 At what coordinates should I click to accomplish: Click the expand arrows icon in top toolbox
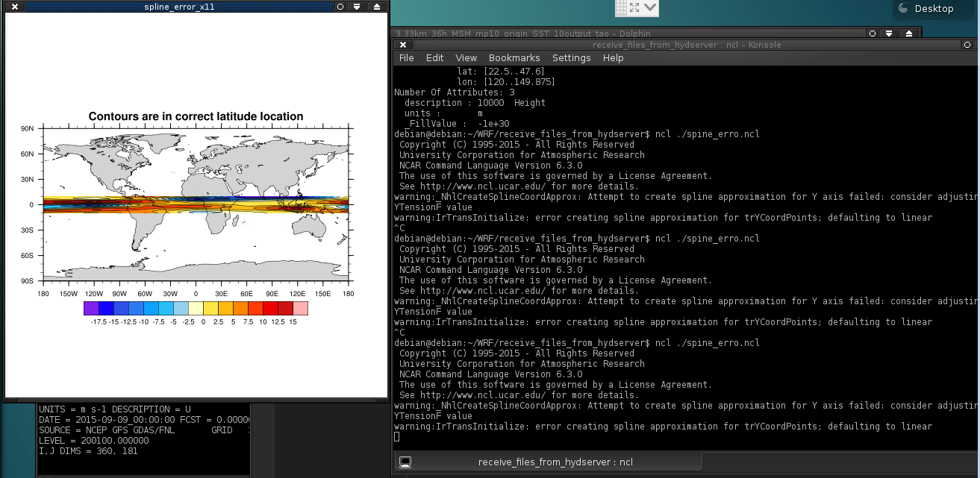635,7
